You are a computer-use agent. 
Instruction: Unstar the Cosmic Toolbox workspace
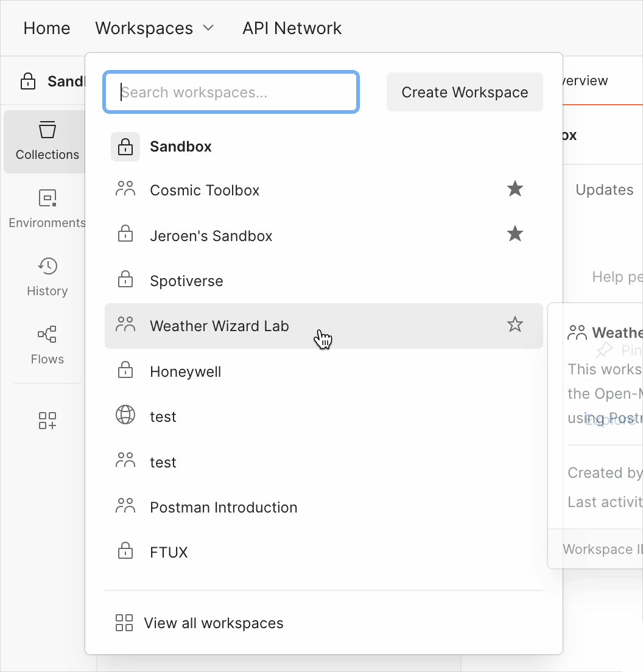(x=515, y=189)
